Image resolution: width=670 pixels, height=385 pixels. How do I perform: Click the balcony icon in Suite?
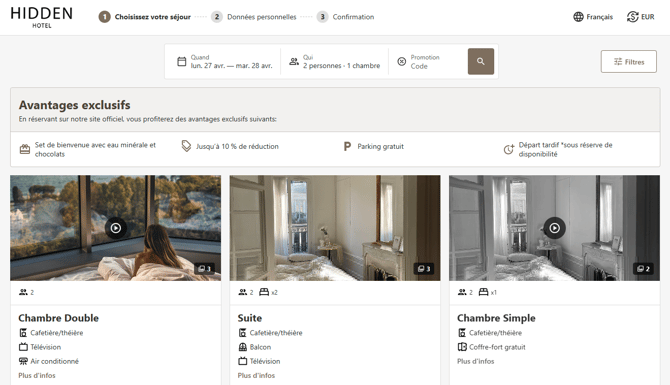(243, 347)
